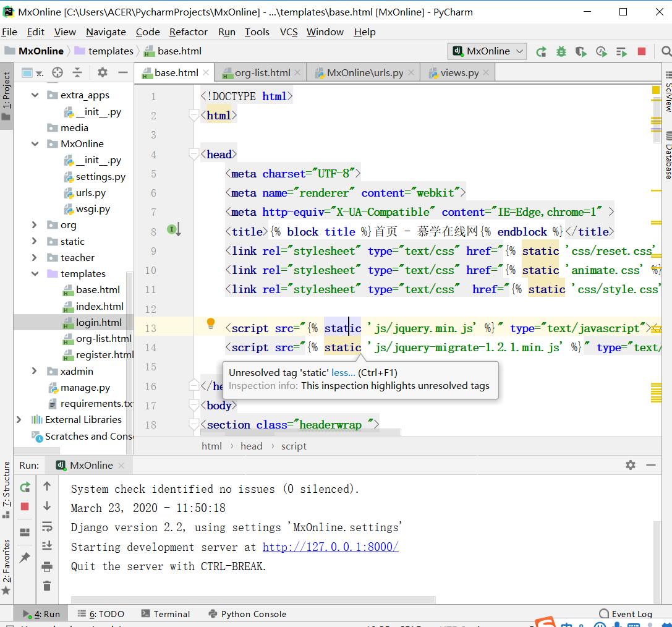Start debugging with the bug icon
The image size is (672, 627).
[x=561, y=52]
